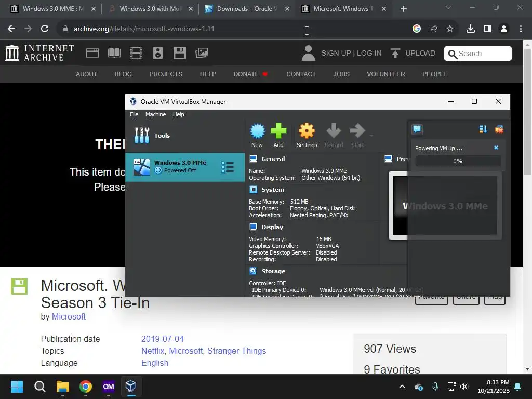This screenshot has width=532, height=399.
Task: Click the 2019-07-04 publication date link
Action: [162, 339]
